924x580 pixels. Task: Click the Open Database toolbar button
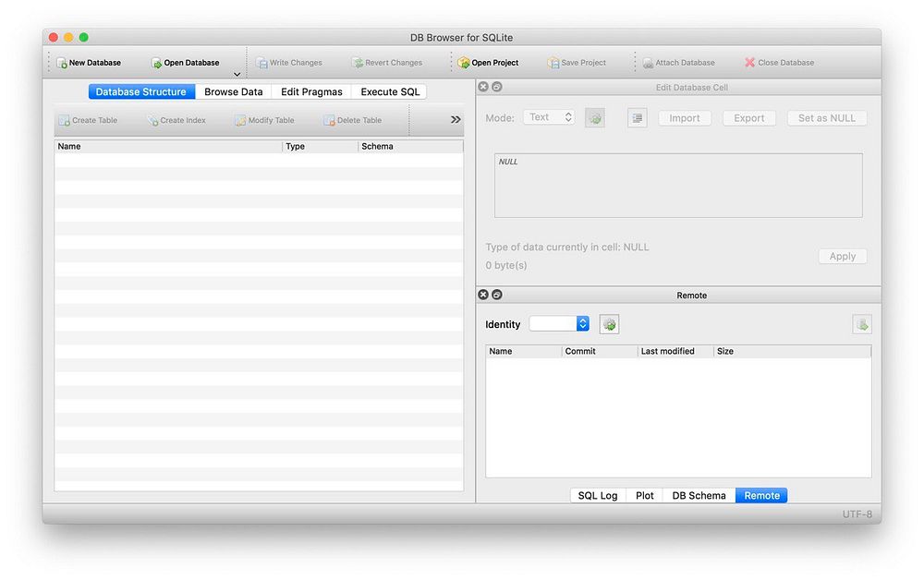(x=185, y=63)
